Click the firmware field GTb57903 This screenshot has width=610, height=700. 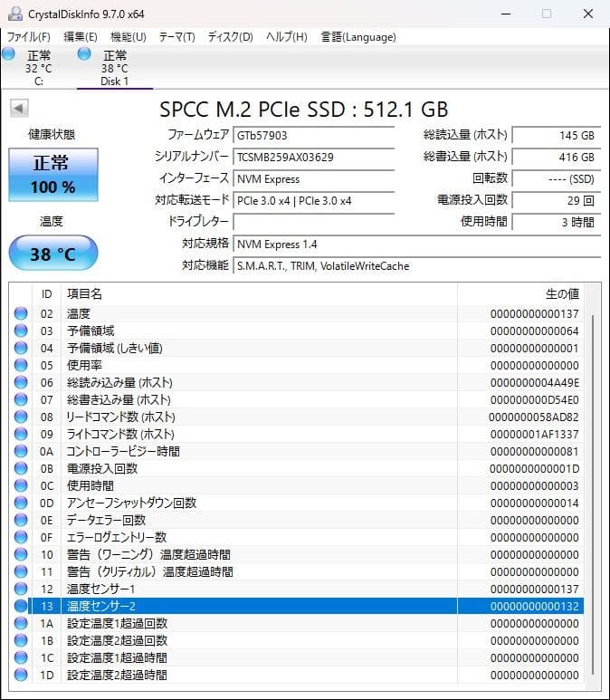(x=314, y=135)
